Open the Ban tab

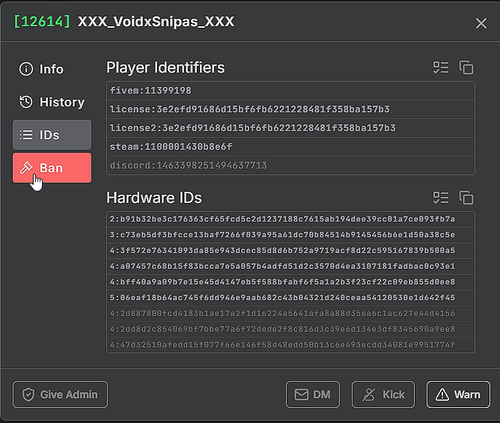pyautogui.click(x=52, y=168)
